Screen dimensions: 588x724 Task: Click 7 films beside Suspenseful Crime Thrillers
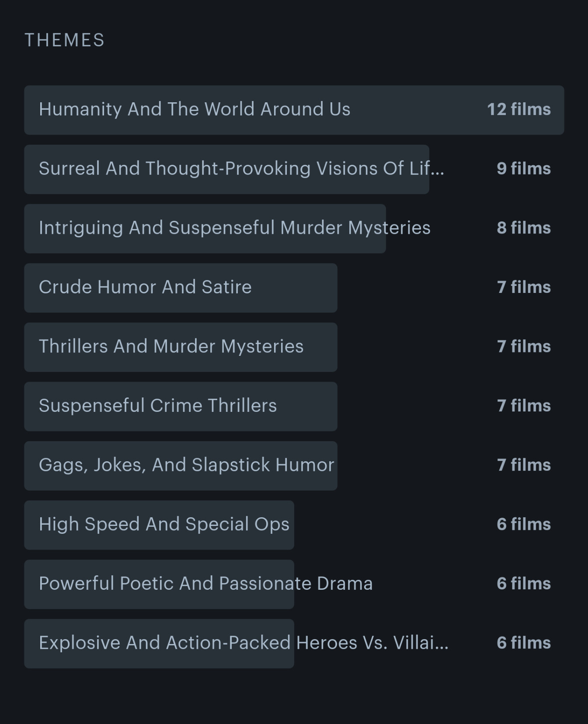click(524, 406)
